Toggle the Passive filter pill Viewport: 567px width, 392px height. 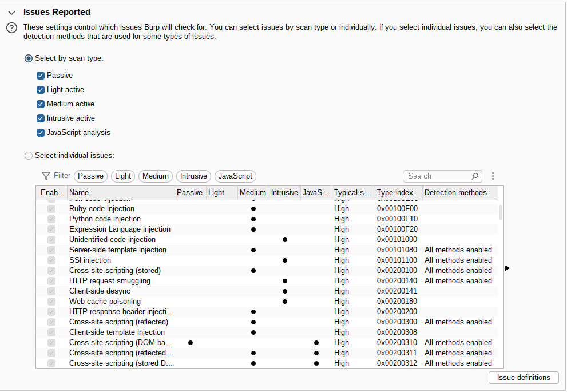pyautogui.click(x=90, y=176)
